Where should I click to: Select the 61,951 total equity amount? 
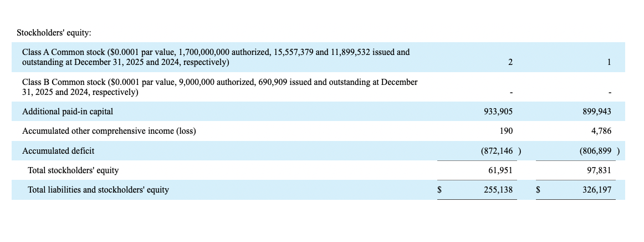click(500, 170)
